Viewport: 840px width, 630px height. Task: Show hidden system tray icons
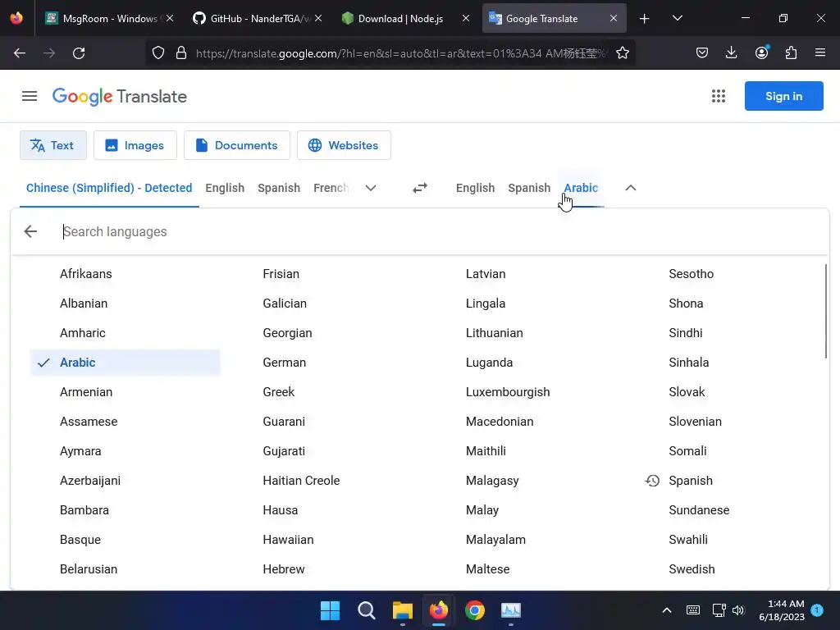point(666,610)
